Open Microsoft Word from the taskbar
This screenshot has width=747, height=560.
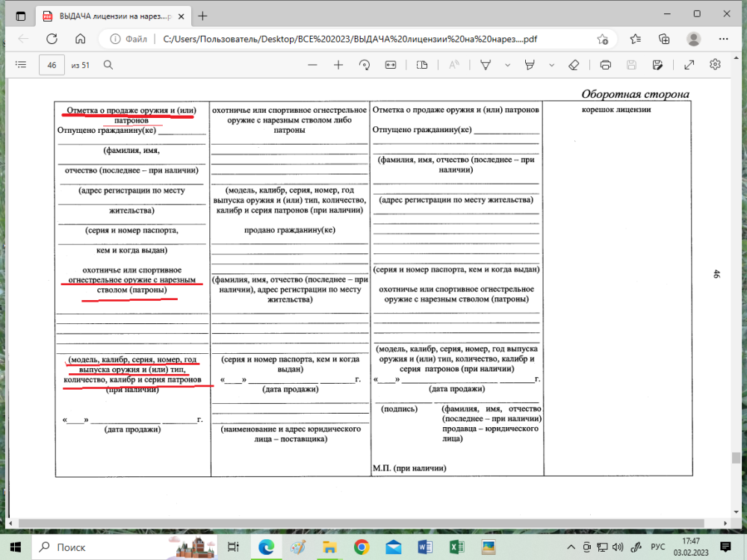[426, 547]
